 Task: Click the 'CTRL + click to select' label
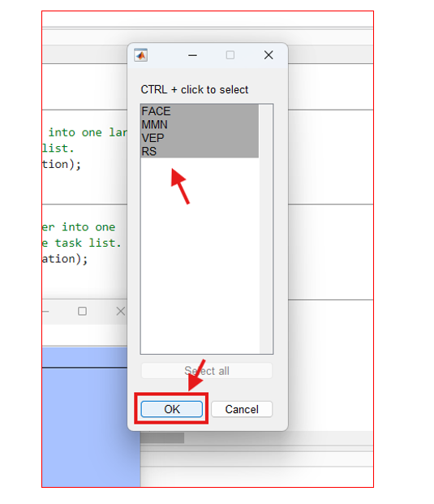195,89
